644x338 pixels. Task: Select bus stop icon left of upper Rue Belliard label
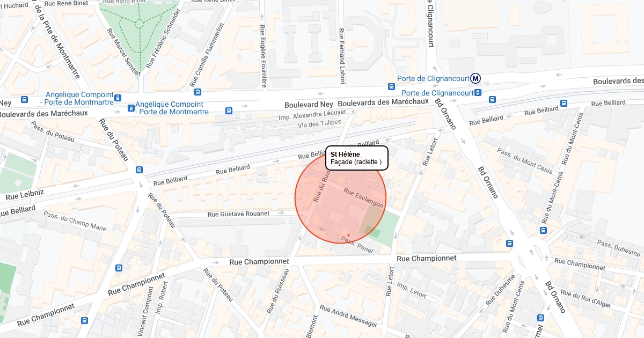pos(563,103)
